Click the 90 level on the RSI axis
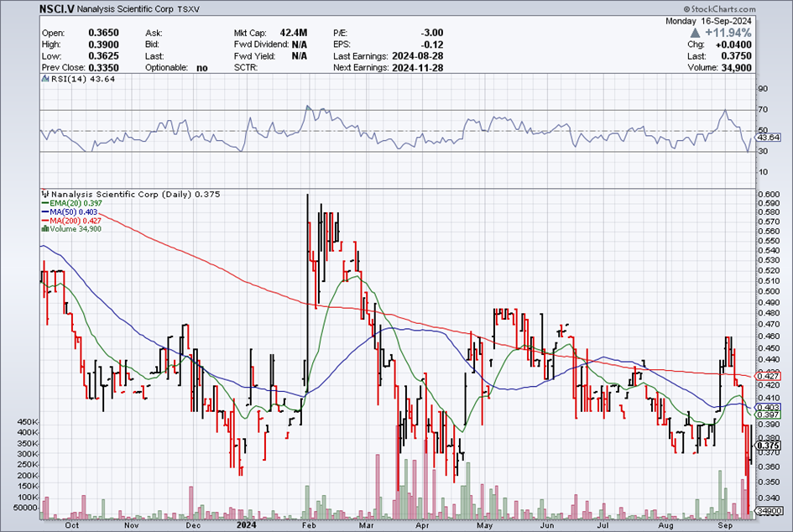The width and height of the screenshot is (793, 532). click(x=763, y=88)
